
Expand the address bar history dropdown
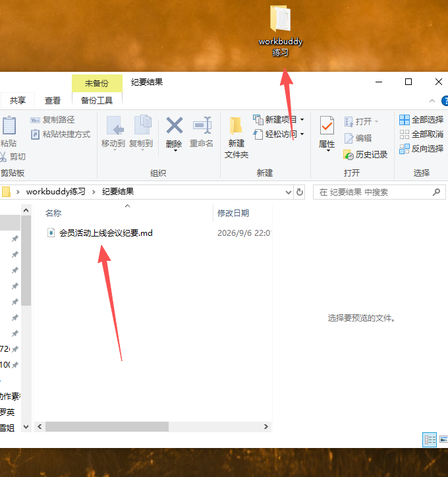click(x=289, y=192)
